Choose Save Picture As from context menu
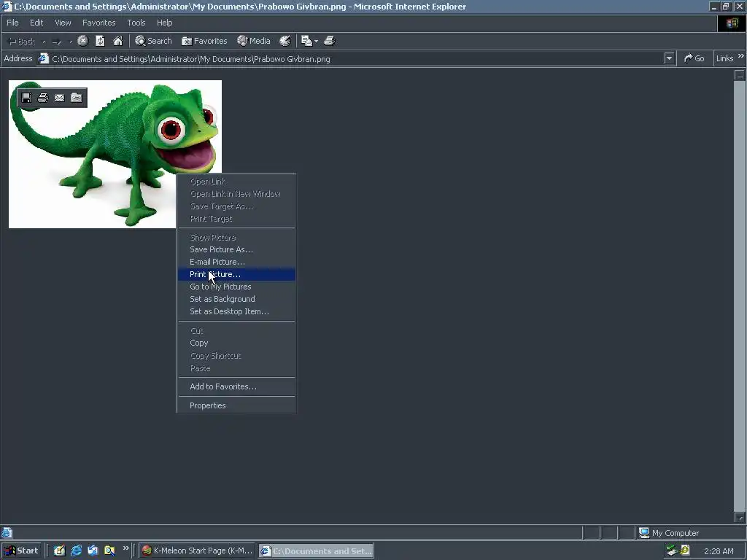This screenshot has width=747, height=560. click(237, 249)
